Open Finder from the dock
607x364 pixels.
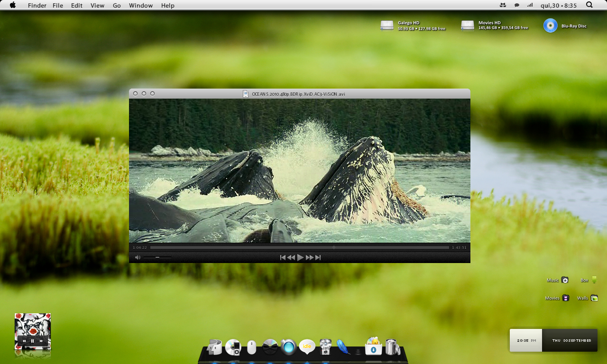pyautogui.click(x=214, y=347)
